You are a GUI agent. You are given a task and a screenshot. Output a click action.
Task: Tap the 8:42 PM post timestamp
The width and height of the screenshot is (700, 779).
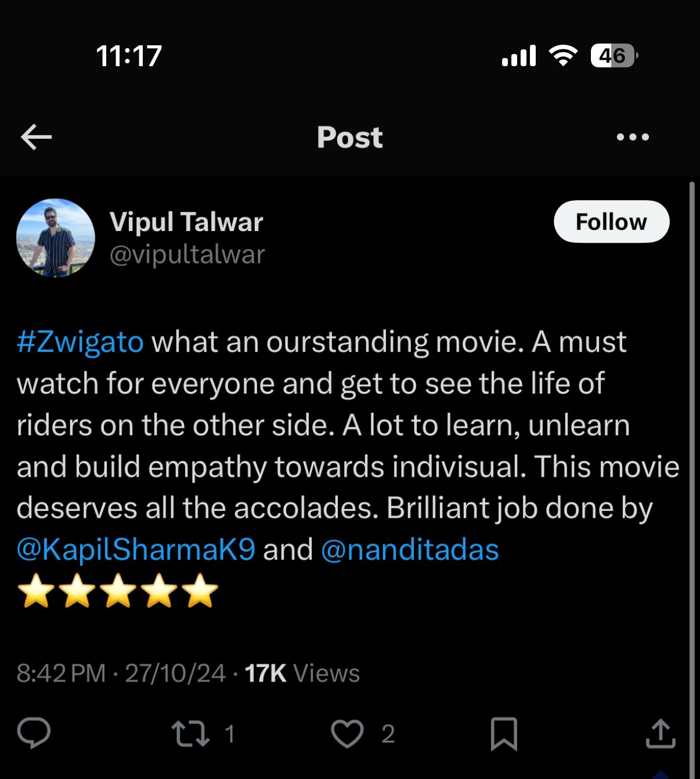click(61, 673)
